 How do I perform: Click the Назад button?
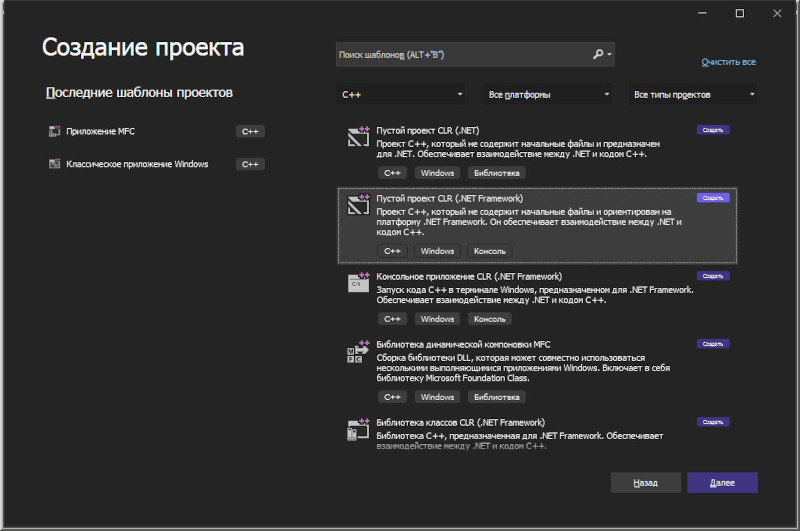[645, 483]
